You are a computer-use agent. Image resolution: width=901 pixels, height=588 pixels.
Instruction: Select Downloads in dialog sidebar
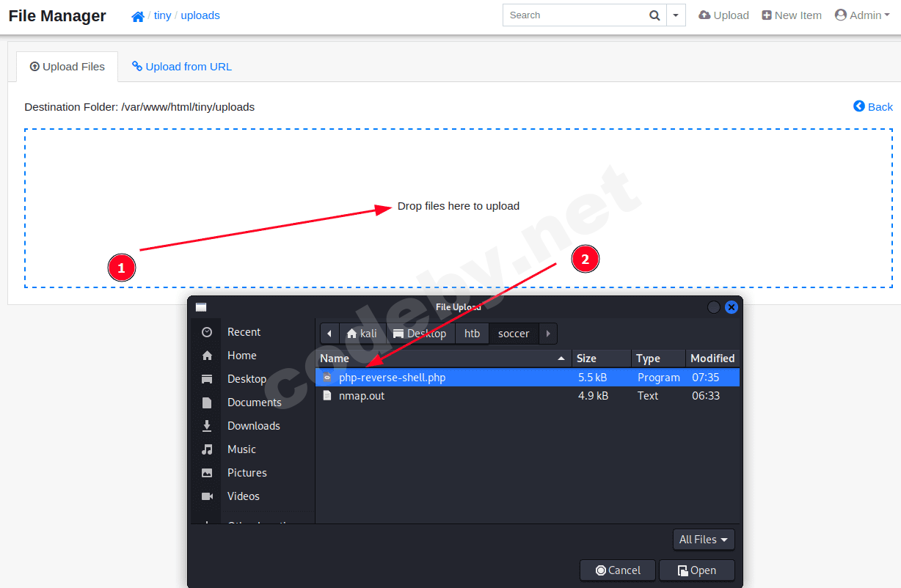point(252,426)
